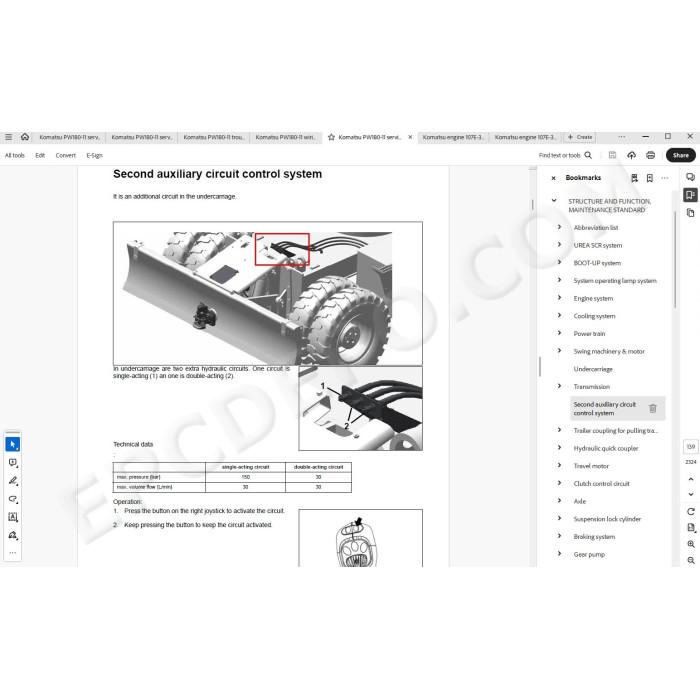700x700 pixels.
Task: Close the active document tab
Action: click(x=410, y=137)
